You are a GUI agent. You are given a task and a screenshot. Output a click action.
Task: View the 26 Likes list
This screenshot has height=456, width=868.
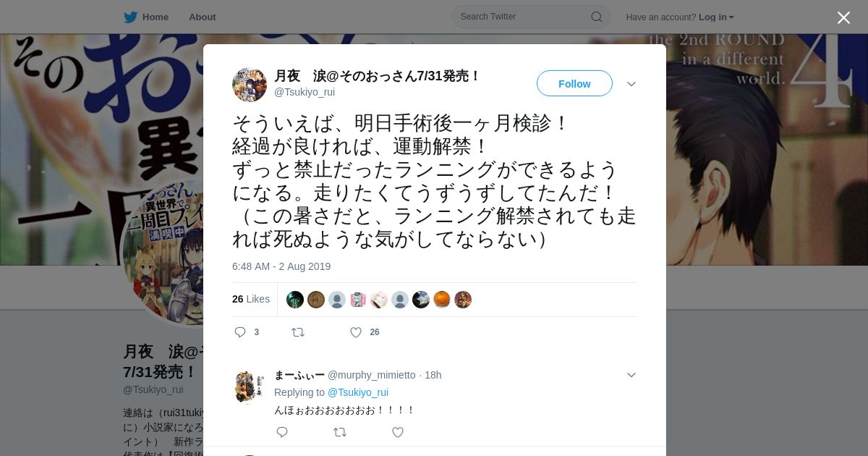point(251,299)
